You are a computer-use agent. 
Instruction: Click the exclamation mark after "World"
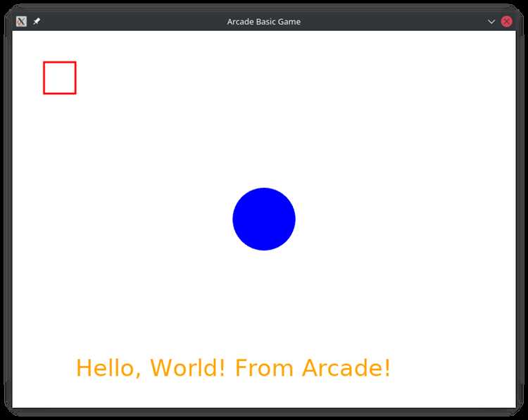221,368
